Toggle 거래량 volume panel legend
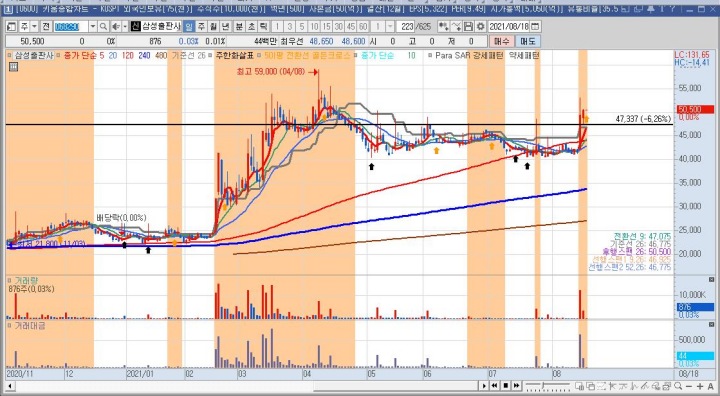Image resolution: width=720 pixels, height=396 pixels. pos(10,280)
